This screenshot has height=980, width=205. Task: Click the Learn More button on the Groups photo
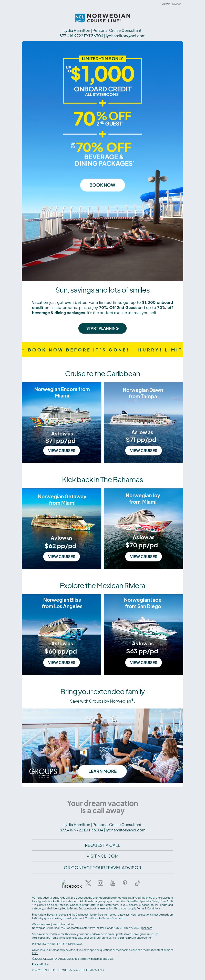[x=102, y=771]
